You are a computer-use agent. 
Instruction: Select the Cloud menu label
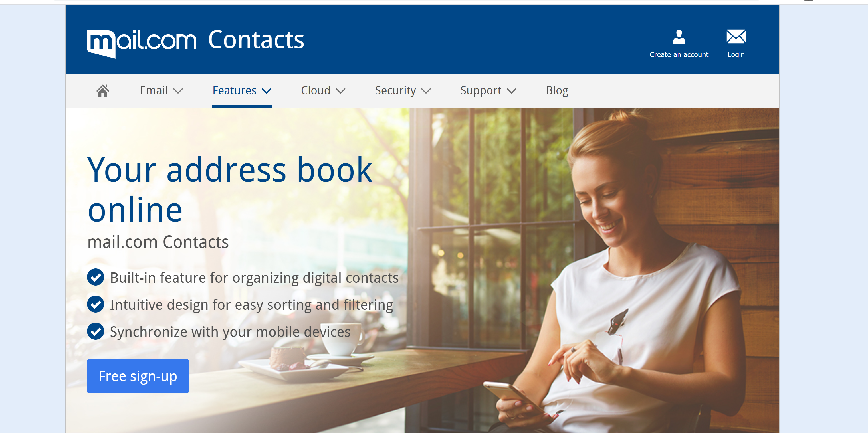(315, 90)
